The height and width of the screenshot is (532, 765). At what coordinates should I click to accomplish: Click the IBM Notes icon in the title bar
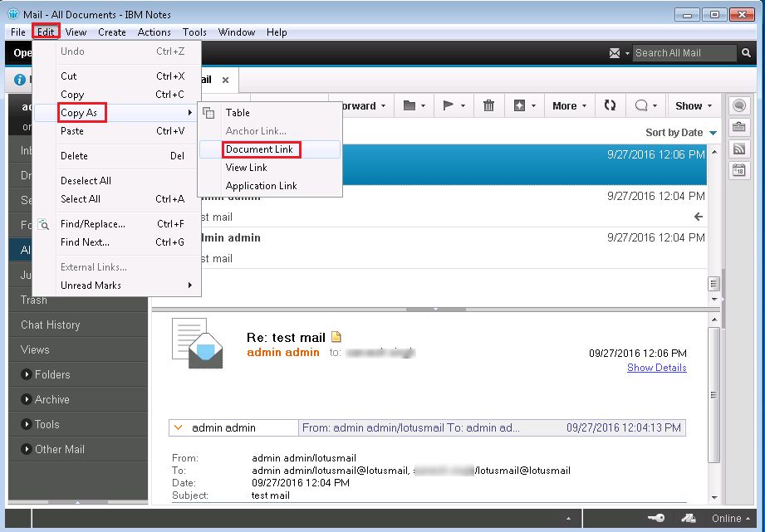[x=12, y=13]
